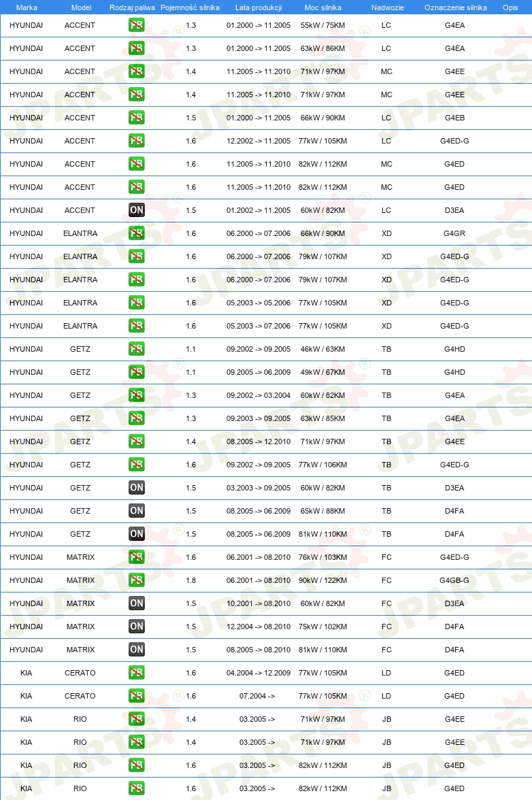Click power value 49kW / 67KM
The height and width of the screenshot is (800, 532).
click(x=323, y=372)
